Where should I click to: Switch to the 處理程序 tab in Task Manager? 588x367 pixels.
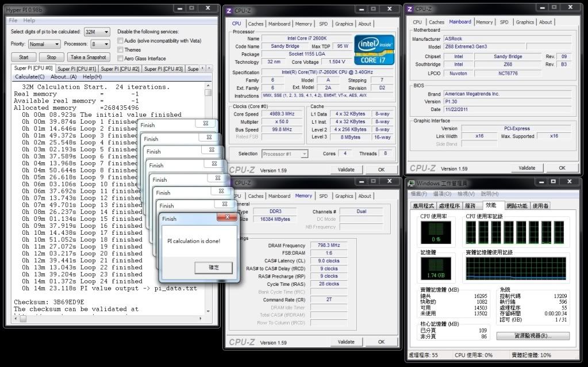click(x=449, y=205)
